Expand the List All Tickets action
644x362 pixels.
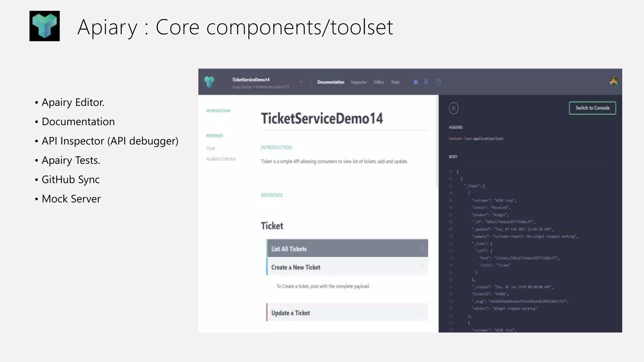pyautogui.click(x=347, y=248)
